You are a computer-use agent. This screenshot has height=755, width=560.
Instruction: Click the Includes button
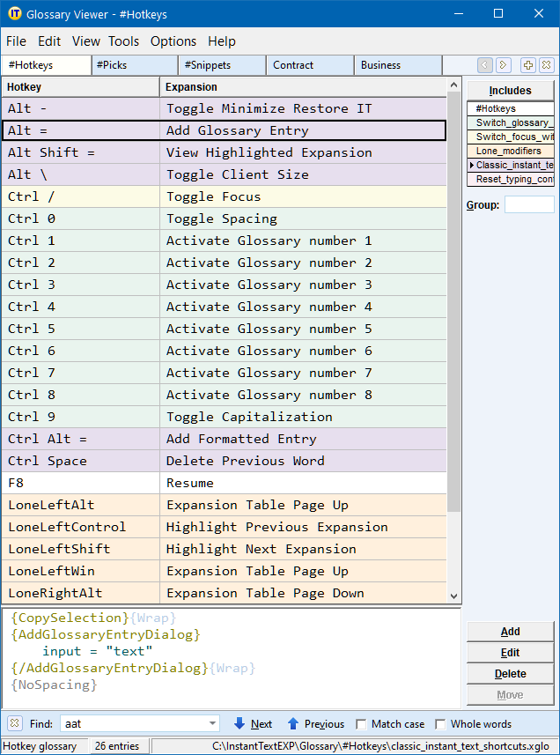(x=510, y=91)
